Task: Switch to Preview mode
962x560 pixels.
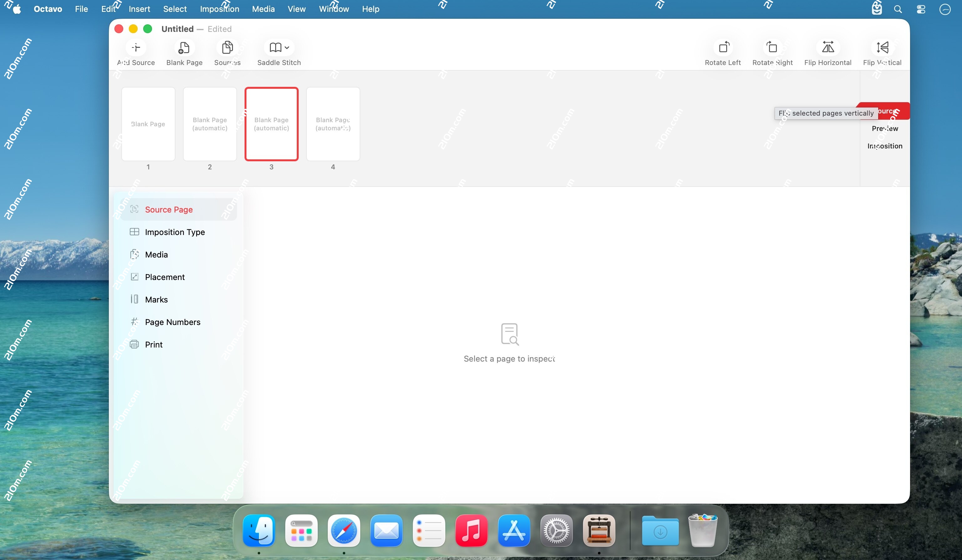Action: coord(885,128)
